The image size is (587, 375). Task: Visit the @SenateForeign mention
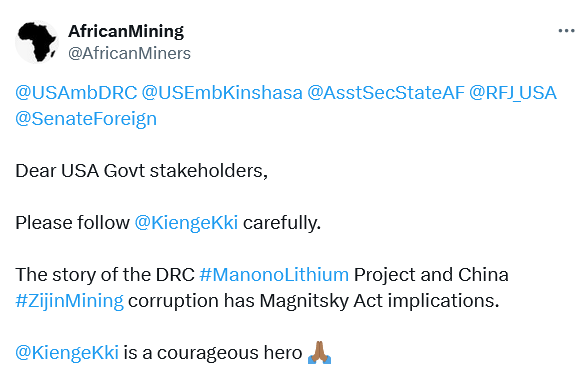coord(86,119)
